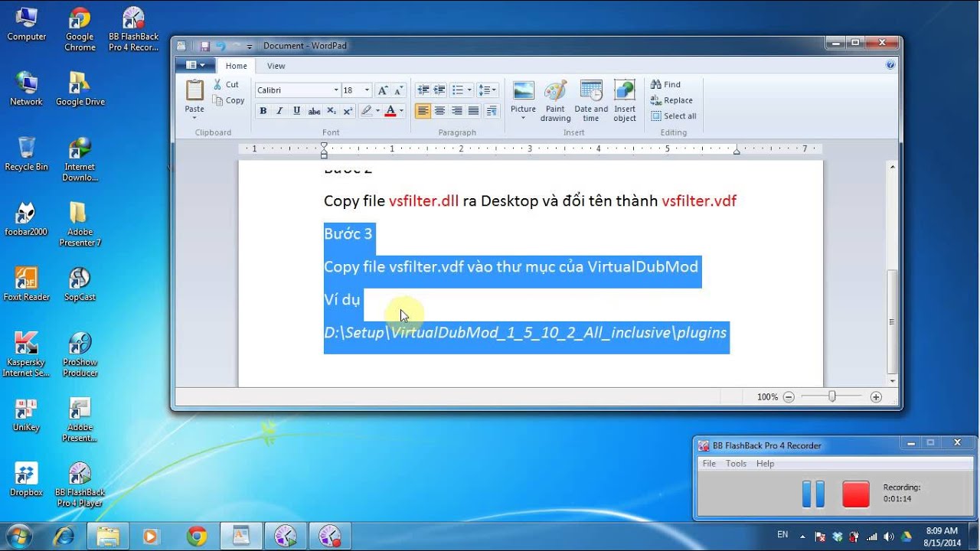Open the font color dropdown arrow

401,111
